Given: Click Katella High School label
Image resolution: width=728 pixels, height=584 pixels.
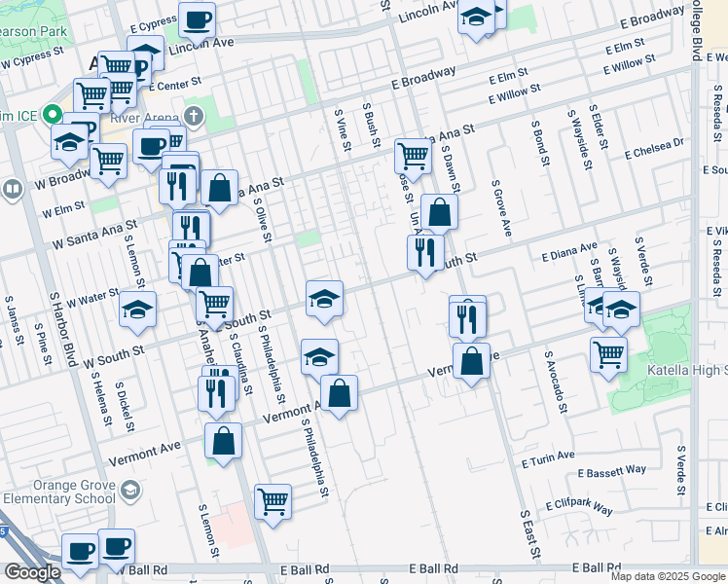Looking at the screenshot, I should click(687, 370).
